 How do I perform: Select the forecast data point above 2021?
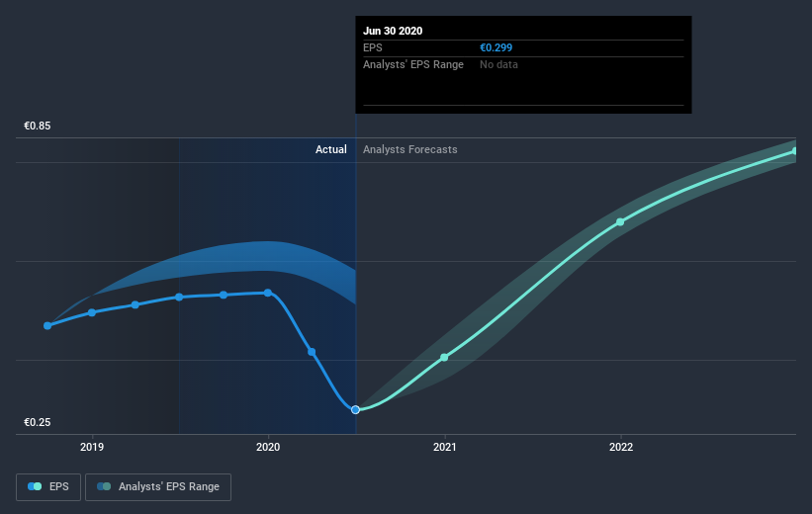click(444, 358)
